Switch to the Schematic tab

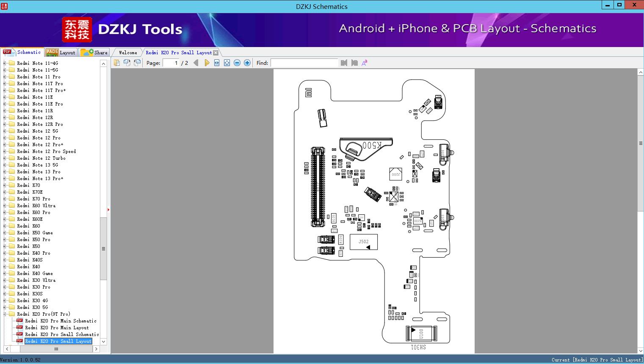[x=22, y=52]
